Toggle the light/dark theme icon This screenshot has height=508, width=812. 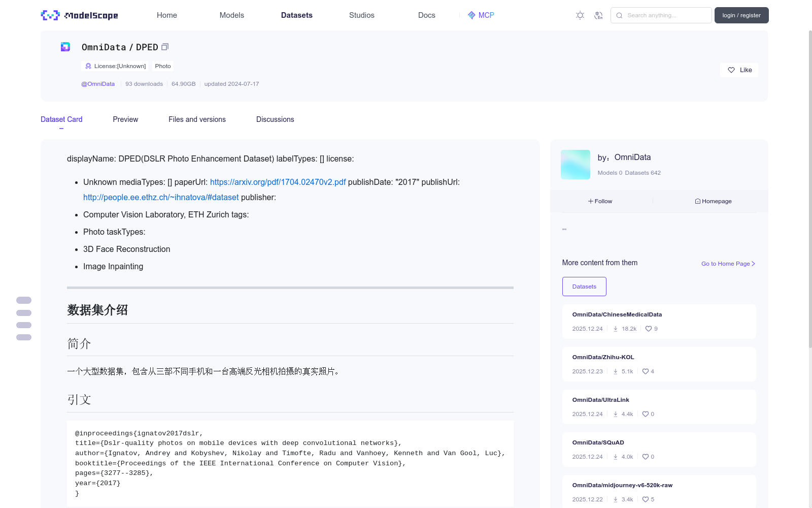pos(580,15)
